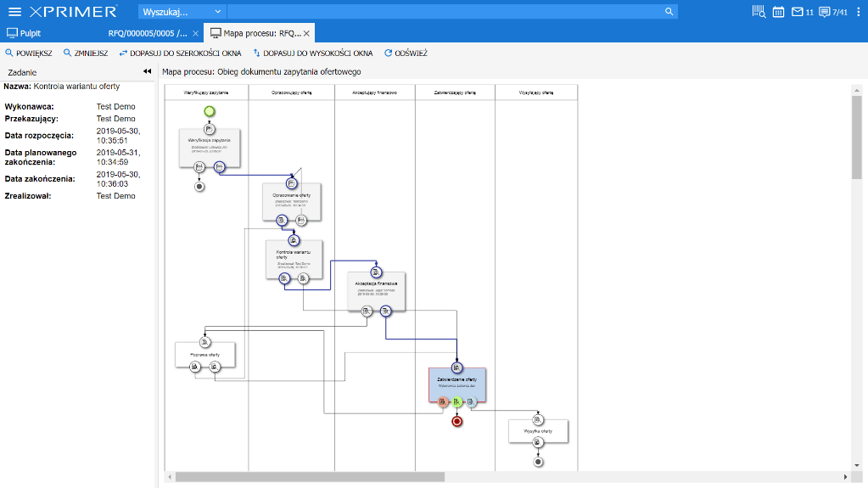
Task: Click the green transition on Zatwierdzenie oferty
Action: (x=456, y=402)
